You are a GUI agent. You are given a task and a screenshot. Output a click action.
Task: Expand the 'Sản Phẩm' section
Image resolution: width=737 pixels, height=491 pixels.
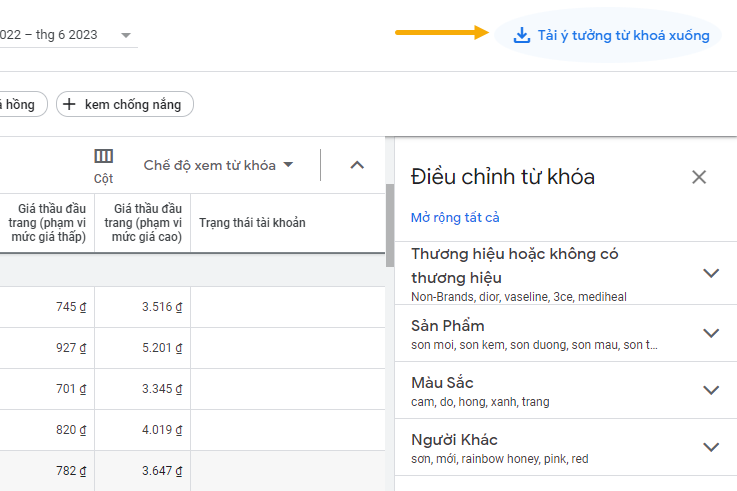(711, 333)
